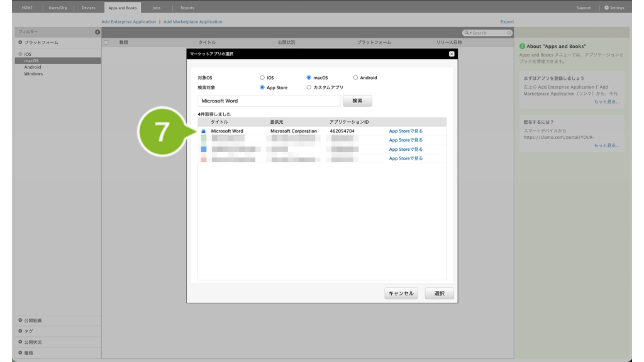
Task: Click the Export link
Action: pos(507,22)
